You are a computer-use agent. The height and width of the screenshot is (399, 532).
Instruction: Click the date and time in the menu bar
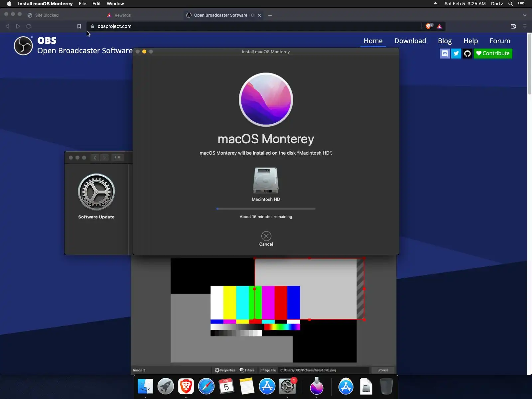(465, 4)
